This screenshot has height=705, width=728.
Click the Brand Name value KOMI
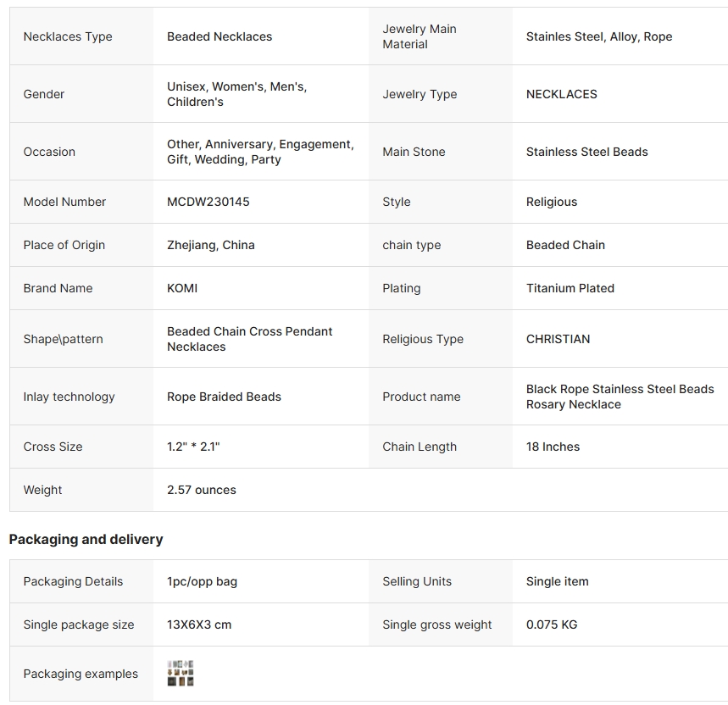[182, 288]
